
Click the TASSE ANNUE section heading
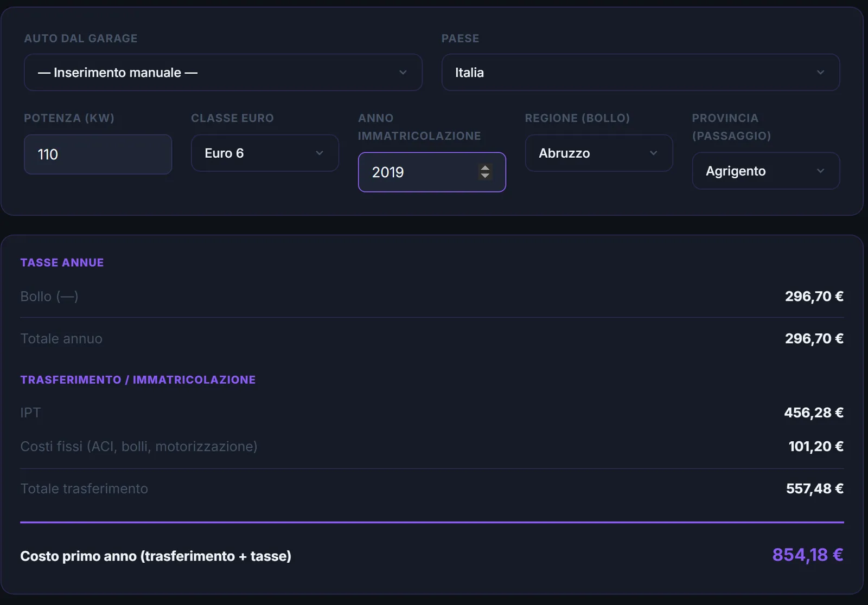62,263
